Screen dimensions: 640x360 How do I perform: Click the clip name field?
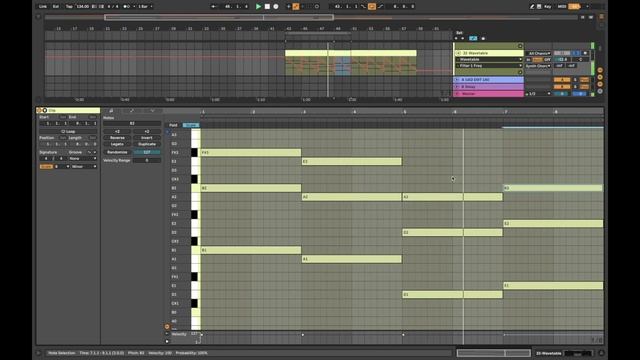click(73, 110)
